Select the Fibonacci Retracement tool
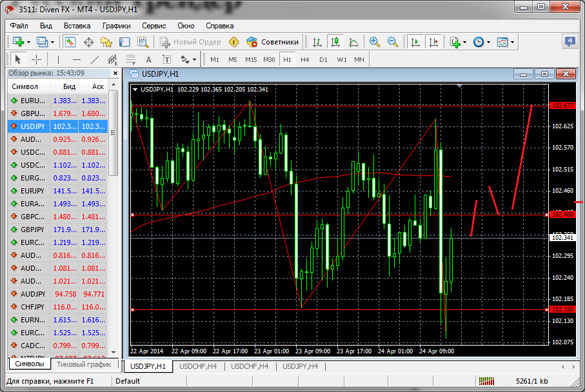 130,59
